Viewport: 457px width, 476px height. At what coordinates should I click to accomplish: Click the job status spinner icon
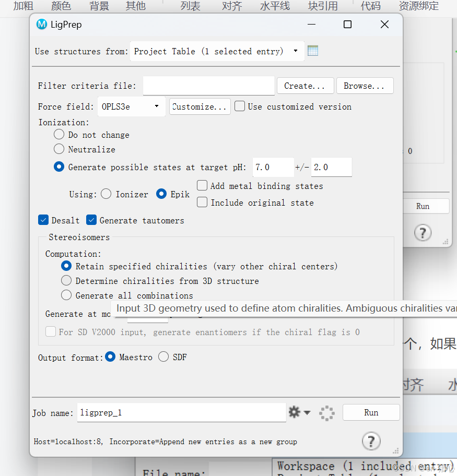[327, 413]
